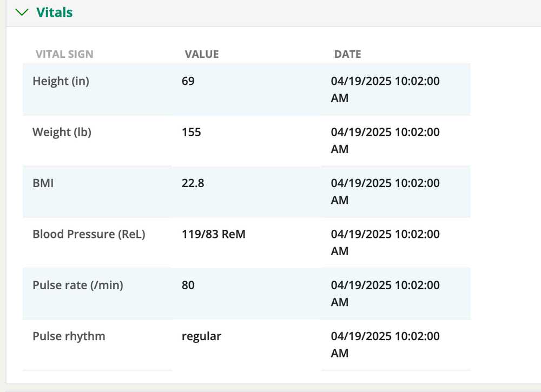Click the pulse rhythm value regular
This screenshot has width=541, height=392.
coord(201,336)
